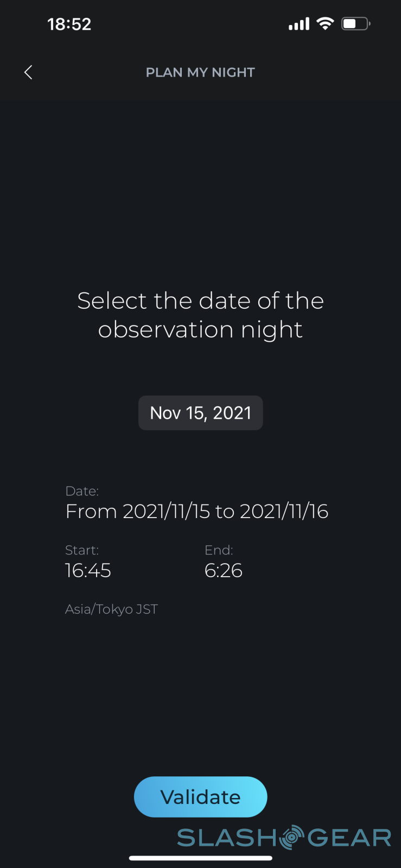
Task: Tap the observation night heading text
Action: point(200,315)
